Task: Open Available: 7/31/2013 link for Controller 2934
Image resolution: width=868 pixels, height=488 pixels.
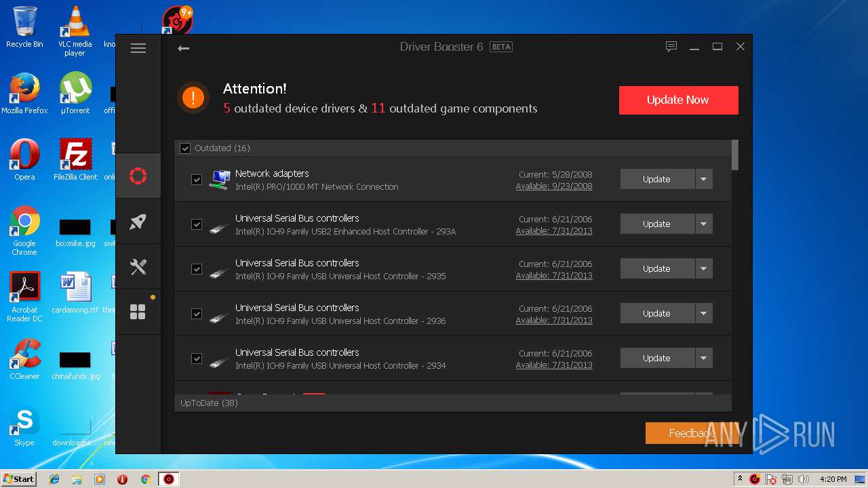Action: point(554,365)
